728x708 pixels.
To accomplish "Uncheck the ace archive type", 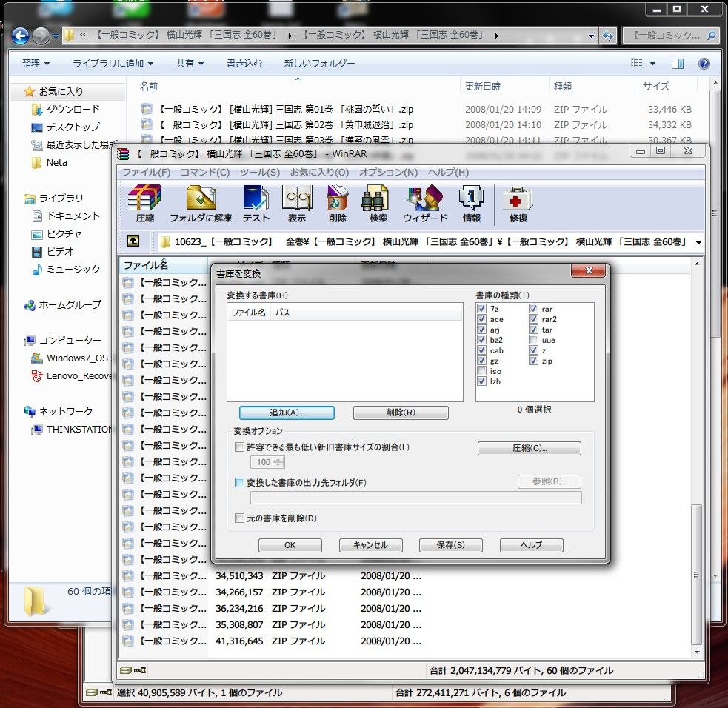I will [x=482, y=319].
